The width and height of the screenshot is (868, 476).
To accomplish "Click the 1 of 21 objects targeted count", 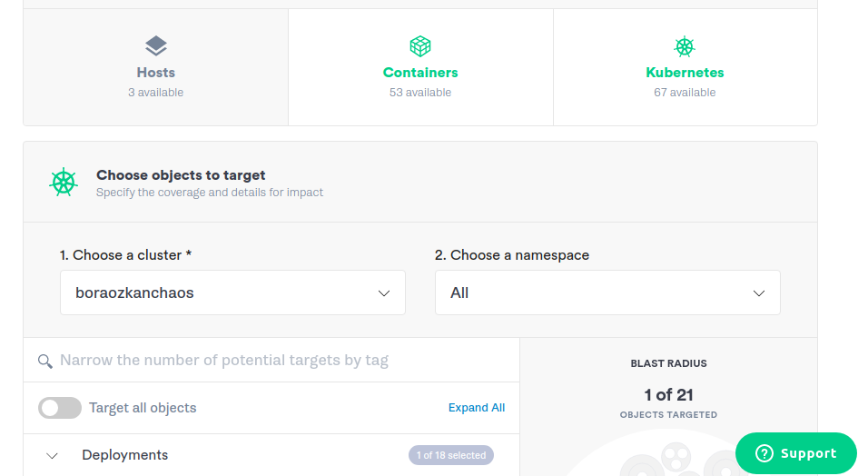I will click(x=668, y=395).
